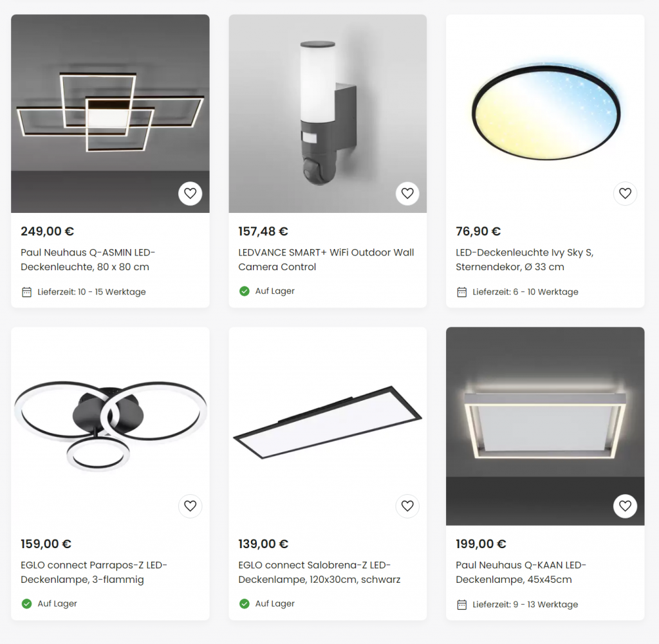View the Q-KAAN square ceiling lamp image
659x644 pixels.
(x=545, y=426)
